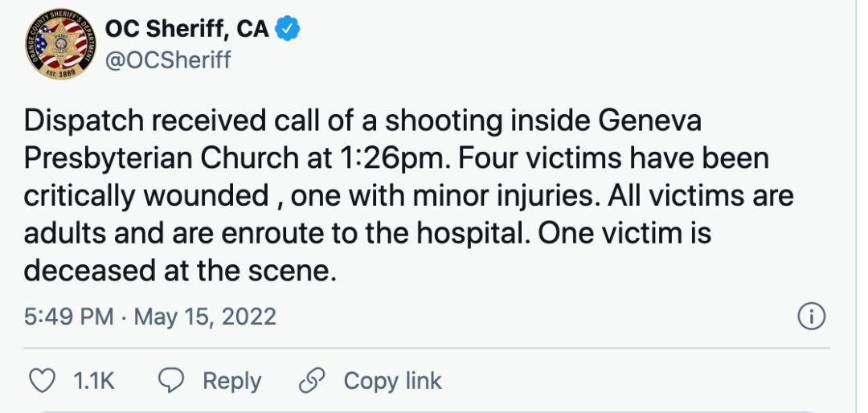Click the chain link icon
The image size is (868, 413).
(x=311, y=380)
